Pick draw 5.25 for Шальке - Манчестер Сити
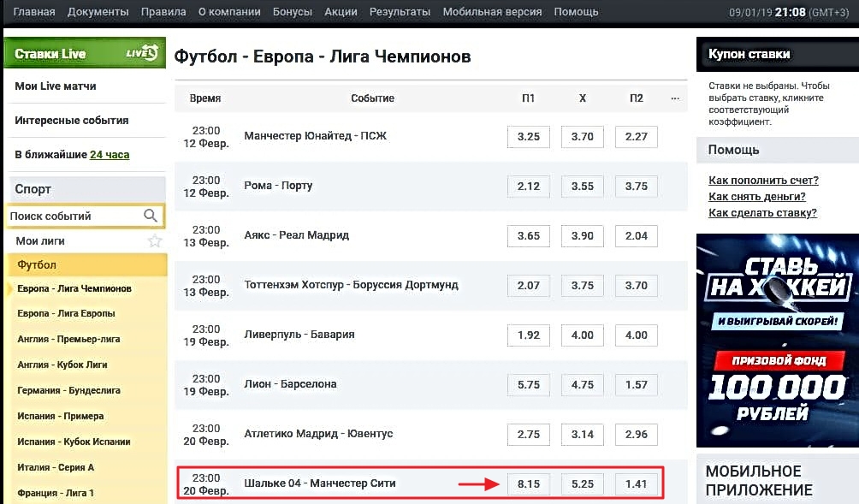The width and height of the screenshot is (859, 504). pyautogui.click(x=583, y=484)
